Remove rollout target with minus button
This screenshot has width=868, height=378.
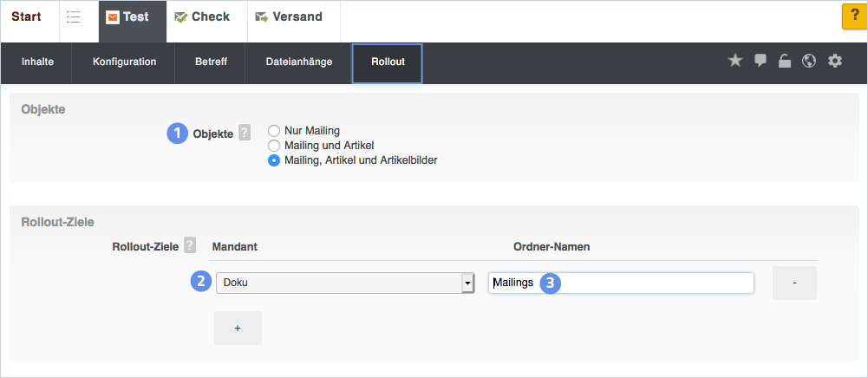click(794, 283)
